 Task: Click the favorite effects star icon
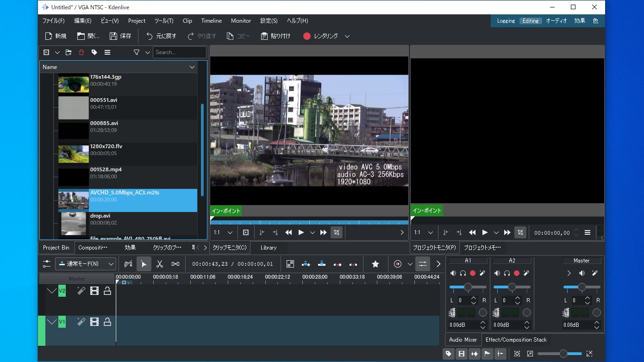point(375,264)
